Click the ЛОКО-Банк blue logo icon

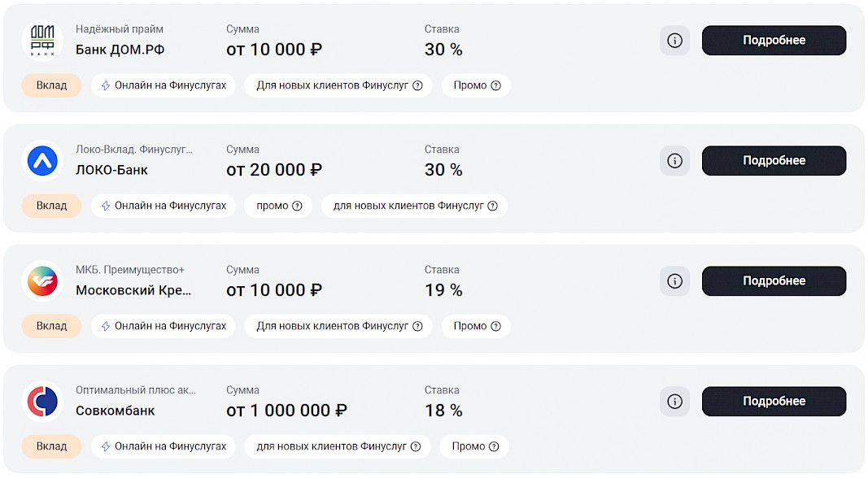[x=42, y=161]
